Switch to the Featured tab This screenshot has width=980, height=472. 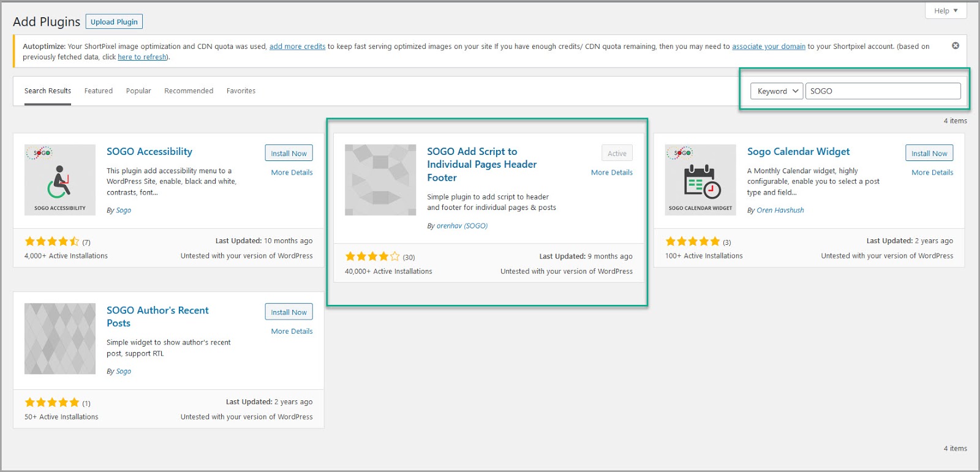pyautogui.click(x=99, y=91)
